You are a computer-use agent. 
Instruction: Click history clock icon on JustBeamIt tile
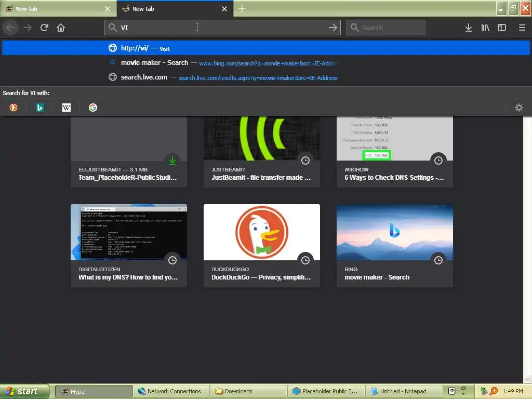(x=305, y=161)
